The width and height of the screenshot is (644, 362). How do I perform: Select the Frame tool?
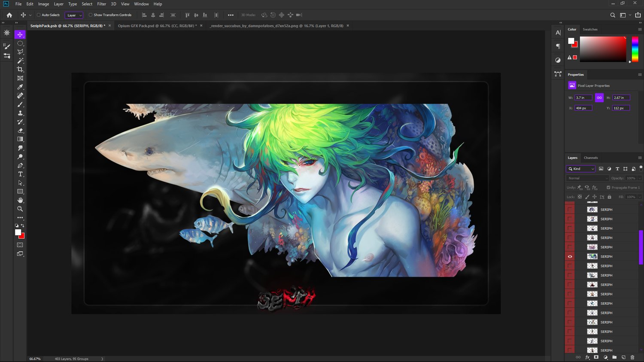(20, 78)
